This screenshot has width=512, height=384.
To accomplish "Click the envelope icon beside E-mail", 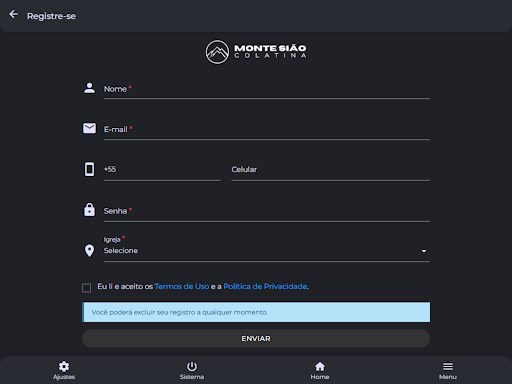I will (x=89, y=128).
